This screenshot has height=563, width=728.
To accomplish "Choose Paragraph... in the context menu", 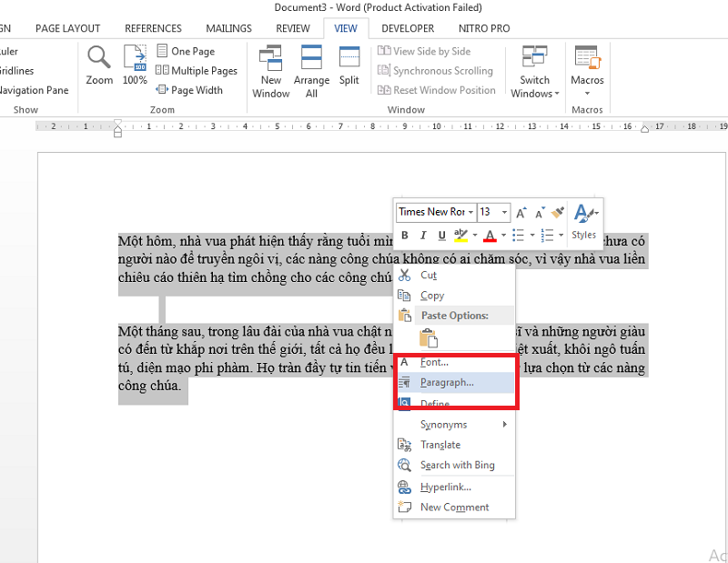I will [454, 382].
